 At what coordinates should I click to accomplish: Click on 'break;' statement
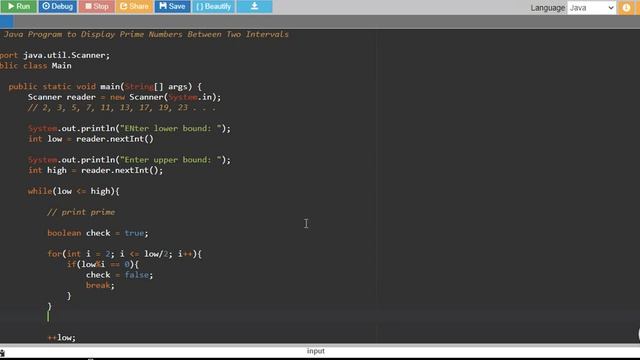point(100,285)
